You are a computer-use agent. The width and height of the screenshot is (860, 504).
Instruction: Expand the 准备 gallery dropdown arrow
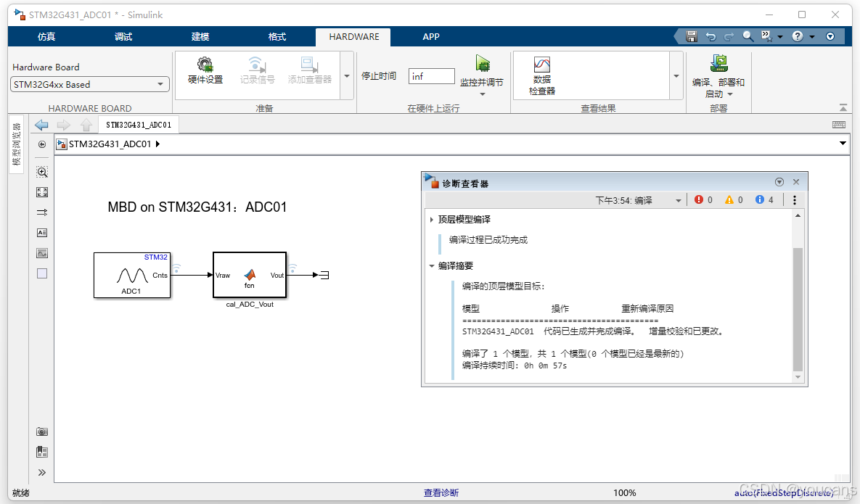347,75
